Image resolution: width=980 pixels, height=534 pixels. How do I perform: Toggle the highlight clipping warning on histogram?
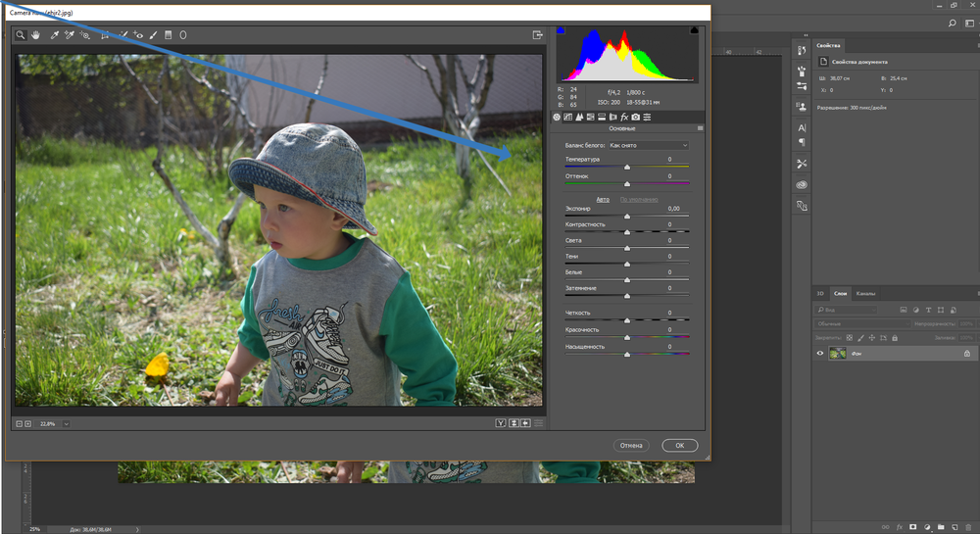click(x=694, y=31)
